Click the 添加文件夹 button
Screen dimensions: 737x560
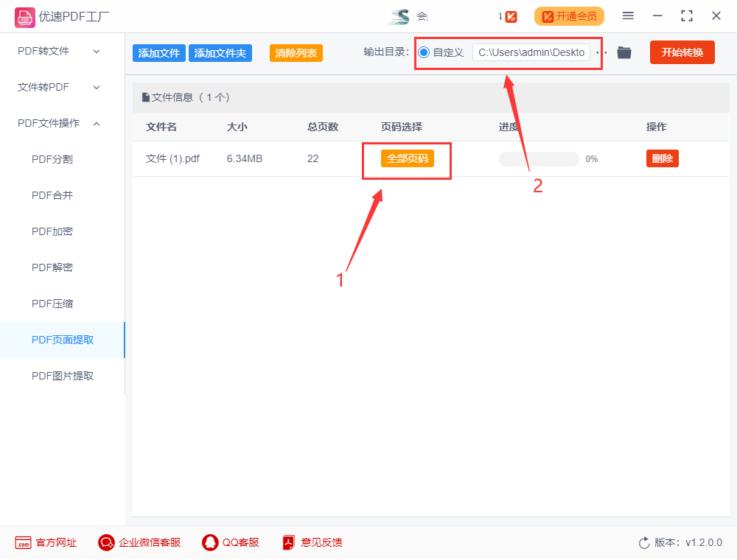pyautogui.click(x=220, y=53)
